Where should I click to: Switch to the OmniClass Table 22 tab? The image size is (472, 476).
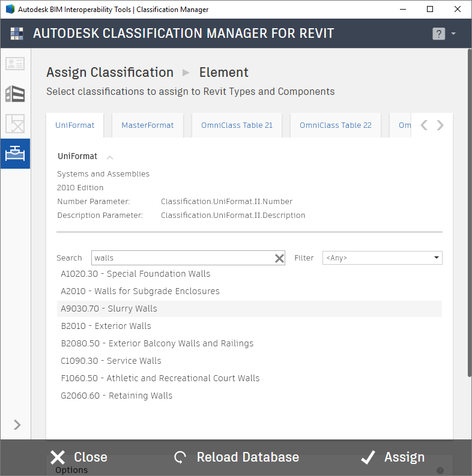pos(336,125)
